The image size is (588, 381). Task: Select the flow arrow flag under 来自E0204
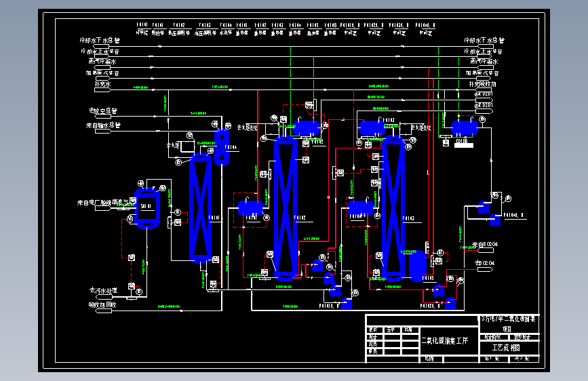[x=485, y=250]
